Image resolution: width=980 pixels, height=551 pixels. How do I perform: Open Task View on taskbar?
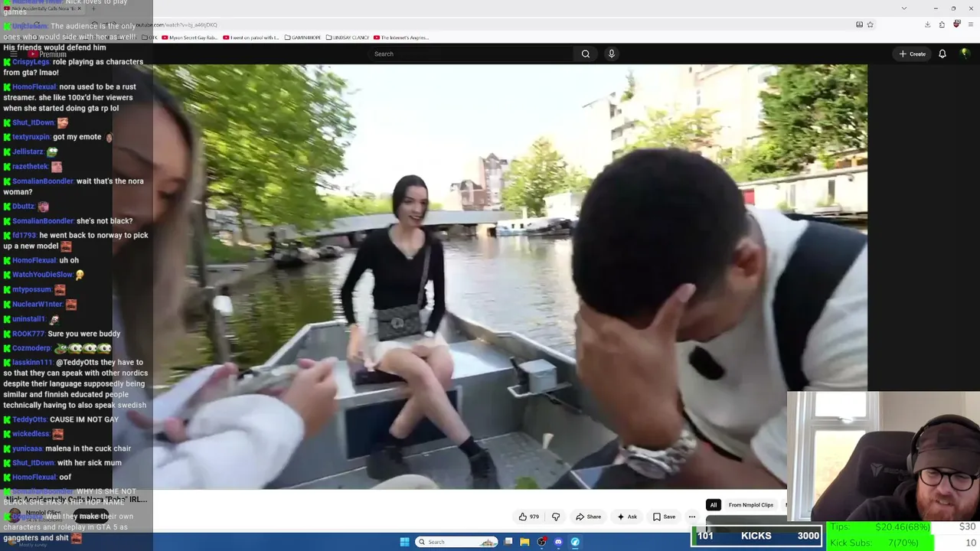click(x=508, y=542)
